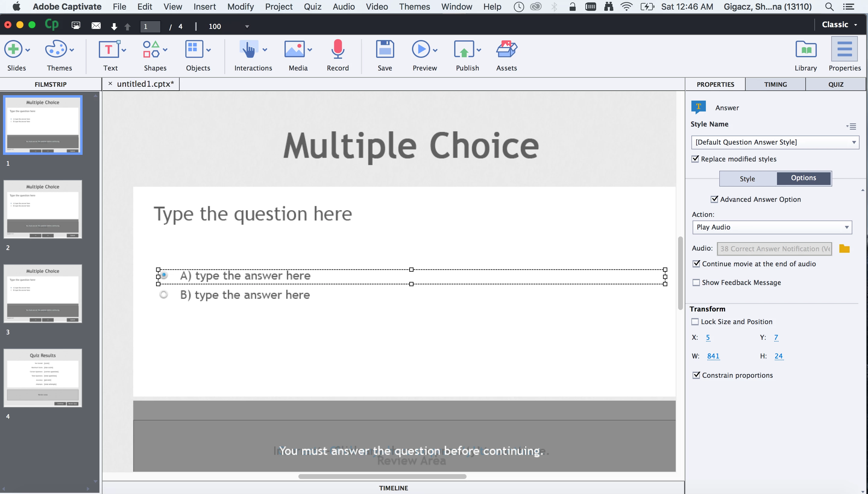Click the Publish icon

(x=464, y=50)
